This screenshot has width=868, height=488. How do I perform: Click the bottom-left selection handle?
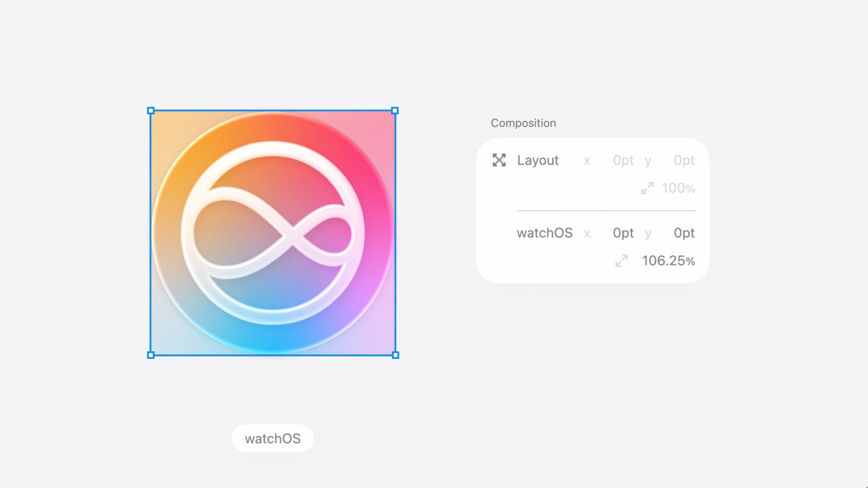click(151, 355)
